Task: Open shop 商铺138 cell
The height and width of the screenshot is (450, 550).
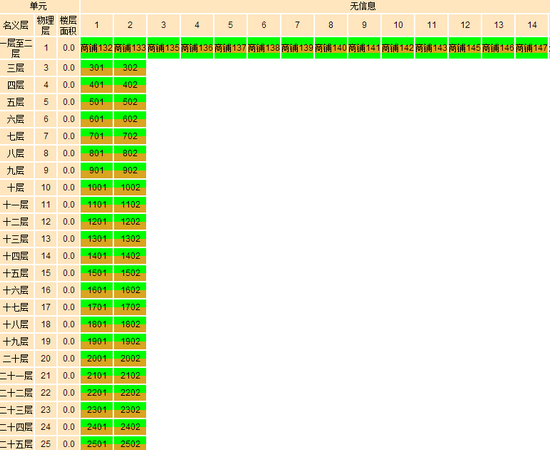Action: click(264, 48)
